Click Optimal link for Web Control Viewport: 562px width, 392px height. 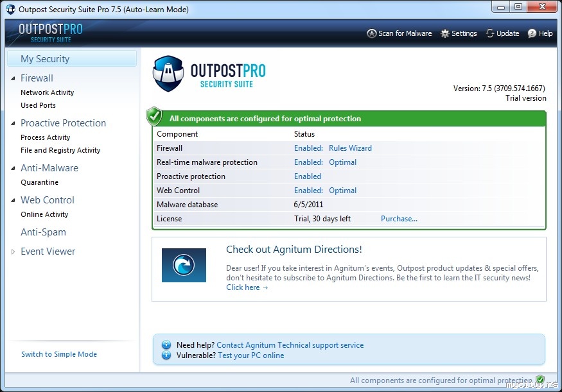coord(342,191)
